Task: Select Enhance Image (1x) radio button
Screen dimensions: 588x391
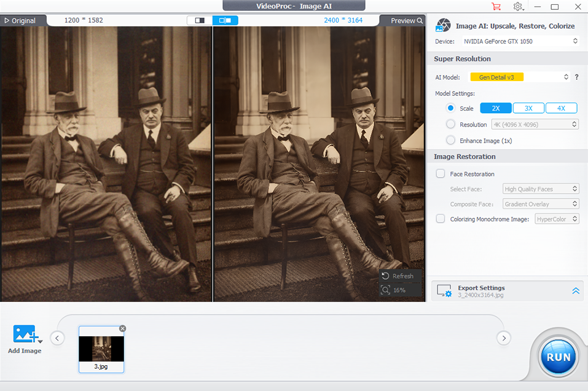Action: point(451,140)
